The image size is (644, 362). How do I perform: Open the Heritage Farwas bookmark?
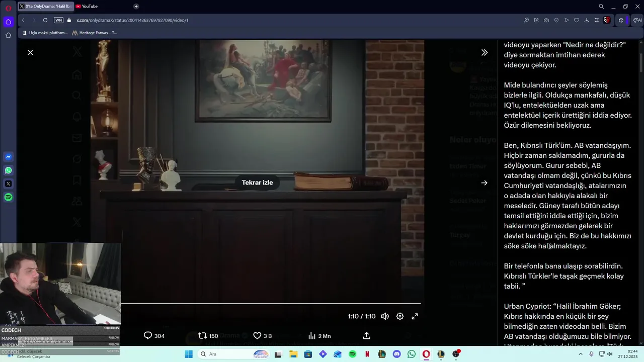95,33
